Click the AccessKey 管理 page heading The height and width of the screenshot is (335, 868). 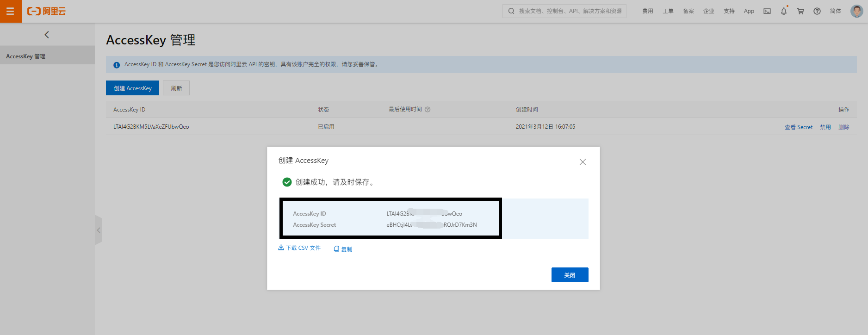click(151, 40)
